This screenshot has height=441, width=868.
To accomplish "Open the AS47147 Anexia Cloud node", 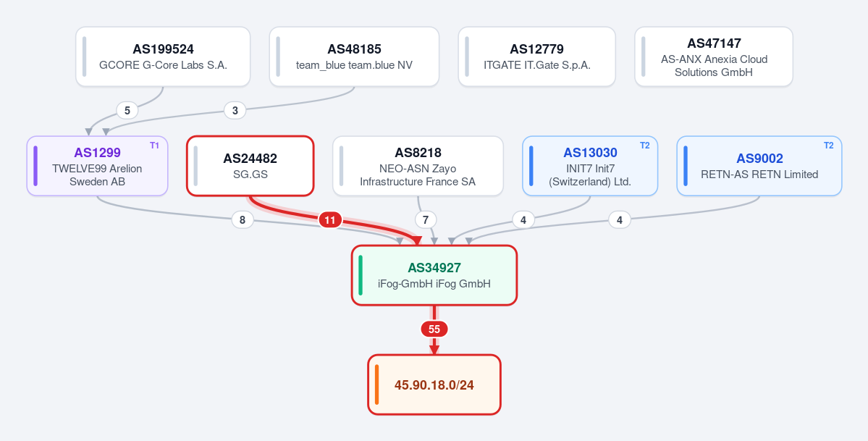I will [714, 56].
